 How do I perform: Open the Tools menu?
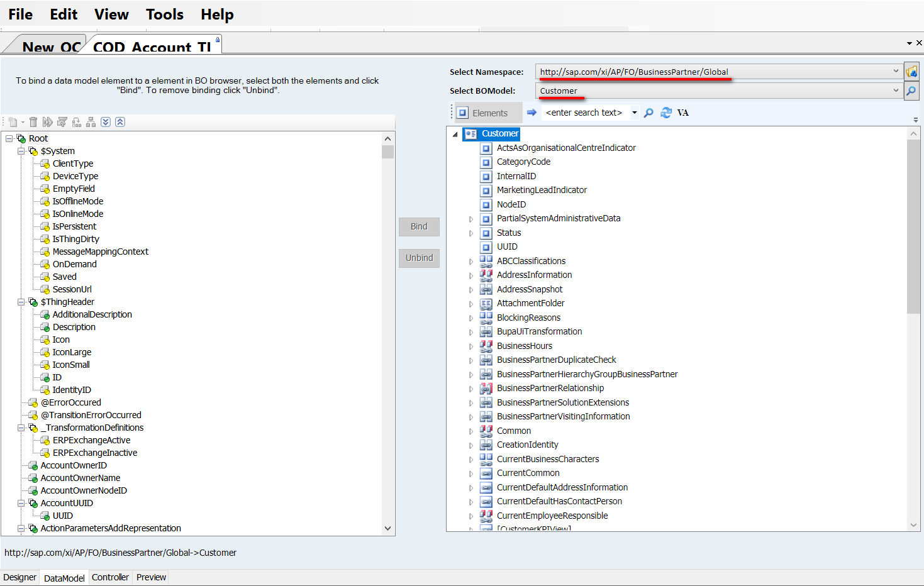click(164, 14)
